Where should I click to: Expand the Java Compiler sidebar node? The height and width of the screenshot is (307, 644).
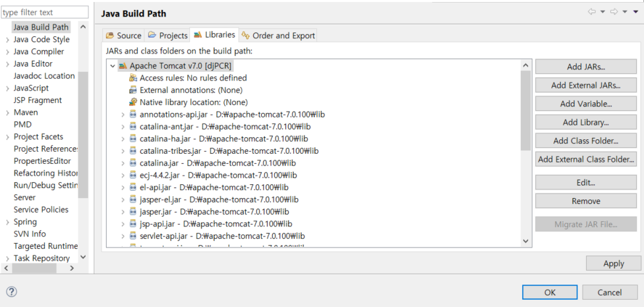click(x=7, y=52)
